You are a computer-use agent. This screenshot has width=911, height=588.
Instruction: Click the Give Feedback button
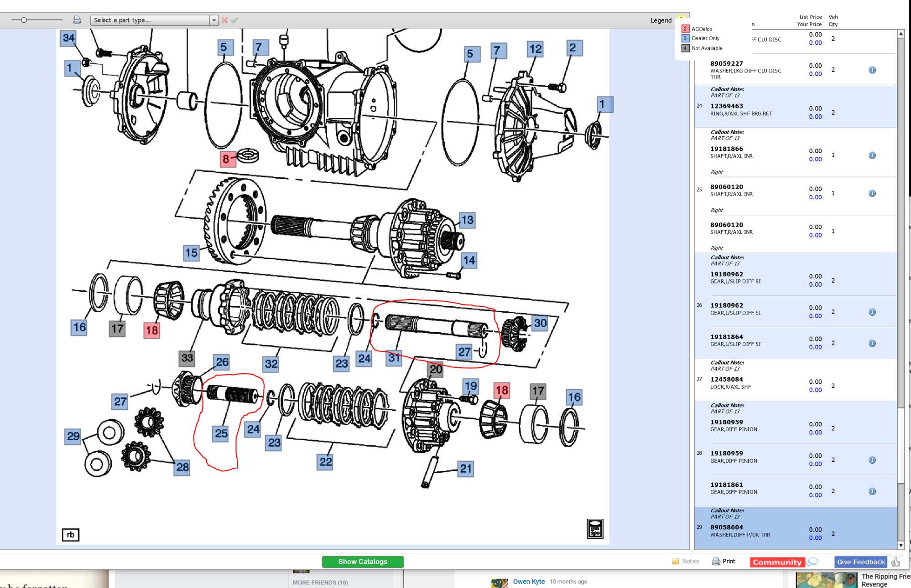click(860, 562)
